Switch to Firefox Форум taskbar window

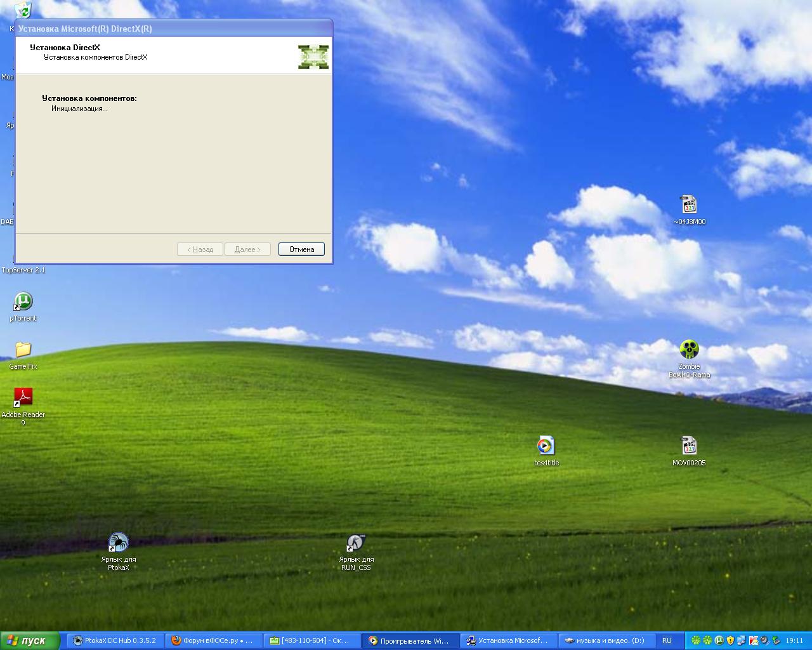click(213, 640)
